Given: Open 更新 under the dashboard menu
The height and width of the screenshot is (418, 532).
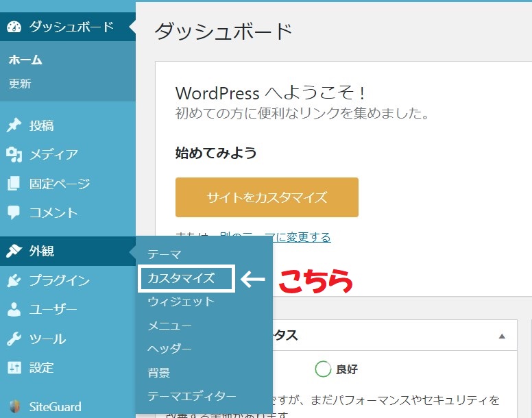Looking at the screenshot, I should [x=20, y=84].
